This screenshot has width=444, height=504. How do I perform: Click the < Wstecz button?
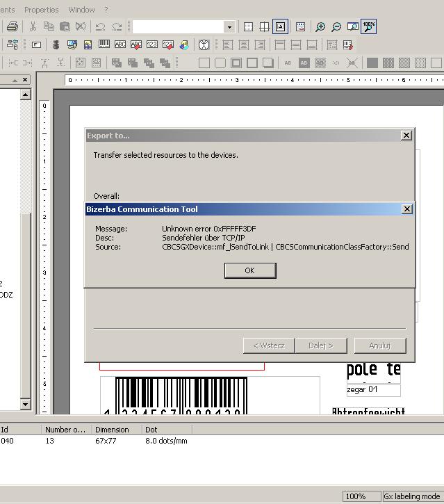(269, 346)
